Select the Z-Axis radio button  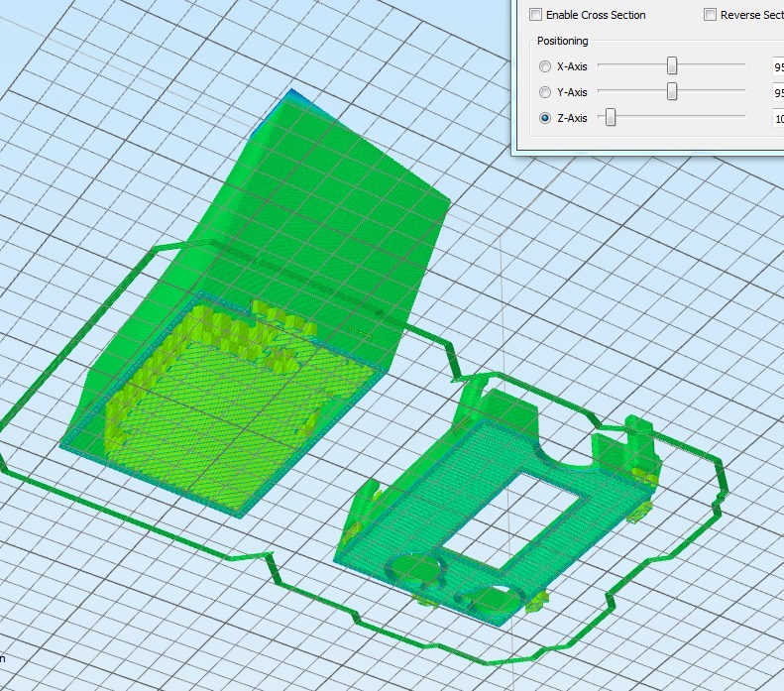click(545, 119)
